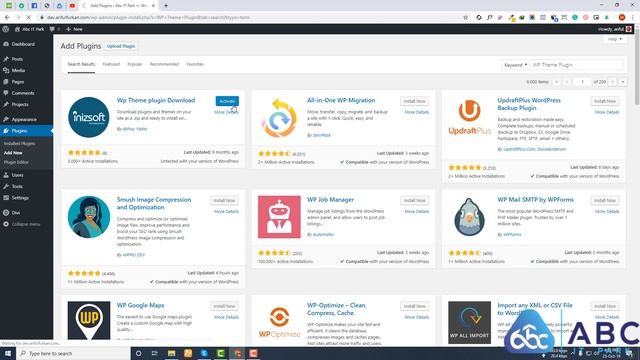Viewport: 640px width, 360px height.
Task: Open Task View on taskbar
Action: coord(155,353)
